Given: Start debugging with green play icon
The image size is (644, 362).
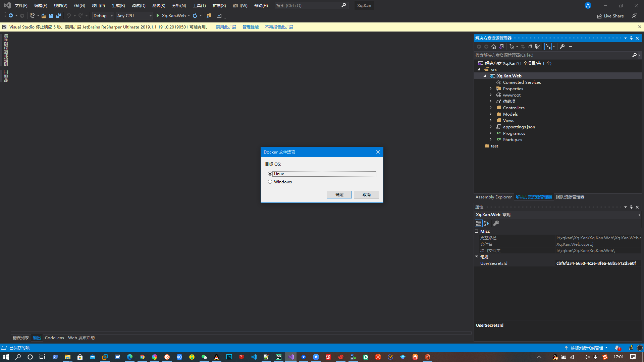Looking at the screenshot, I should pos(158,16).
